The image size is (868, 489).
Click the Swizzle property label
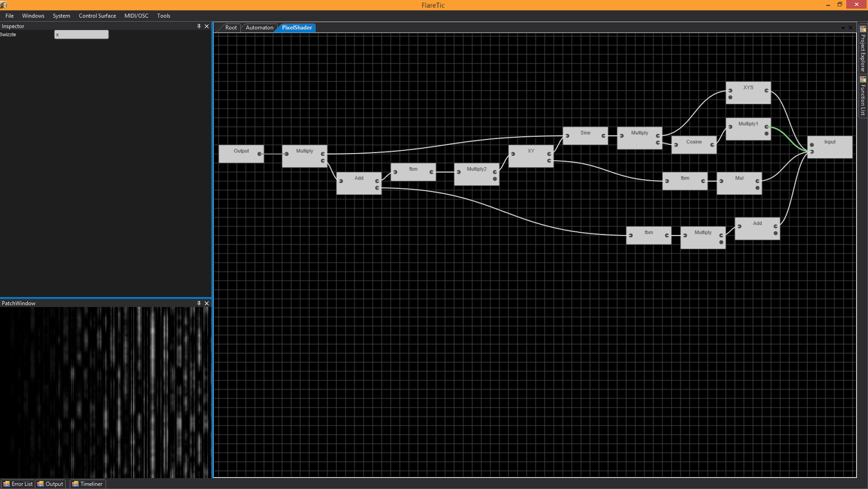click(8, 35)
